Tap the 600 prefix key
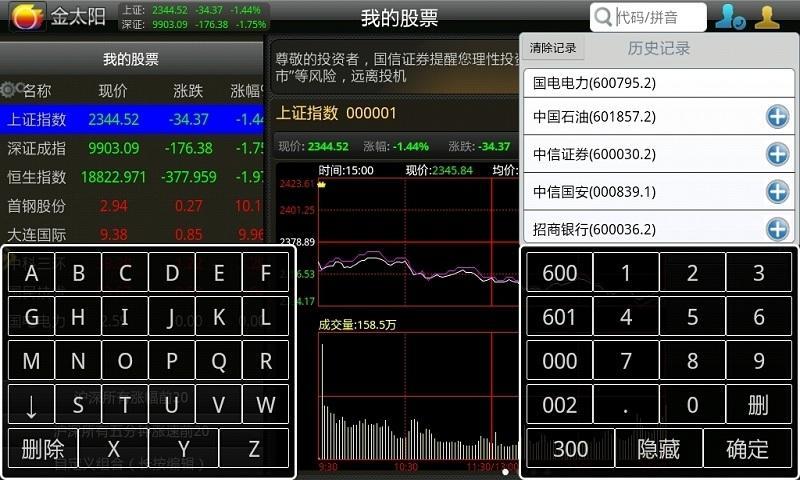Image resolution: width=800 pixels, height=480 pixels. (x=559, y=273)
